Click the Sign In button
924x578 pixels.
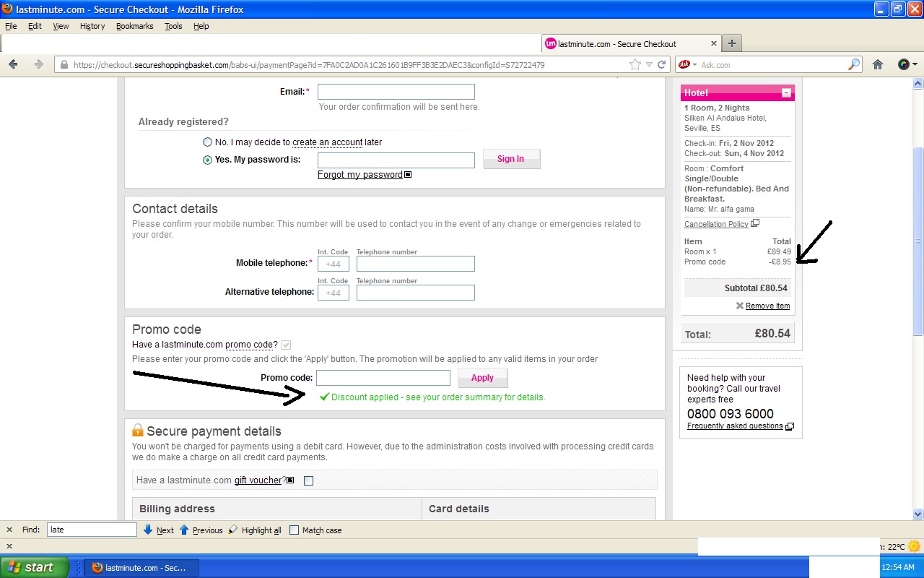pyautogui.click(x=511, y=159)
